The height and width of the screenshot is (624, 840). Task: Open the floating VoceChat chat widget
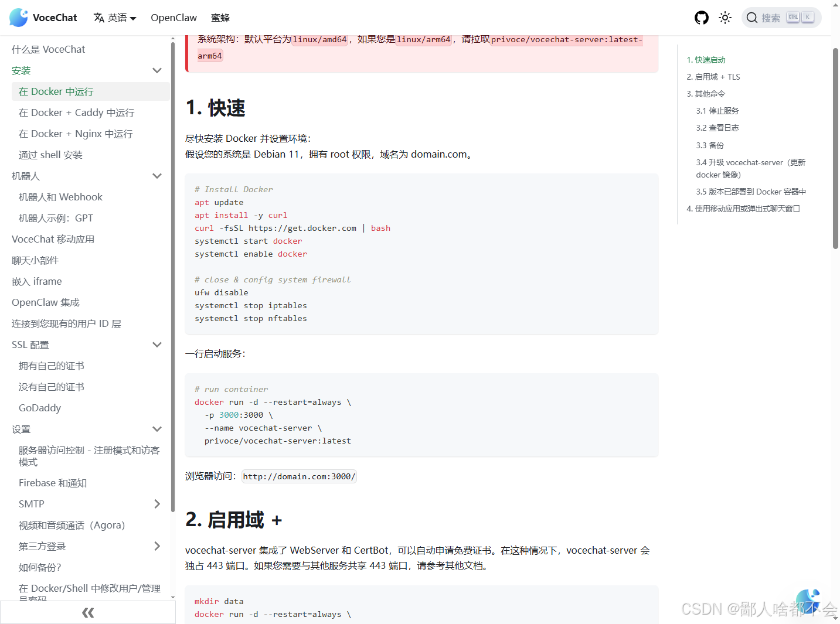click(x=808, y=601)
